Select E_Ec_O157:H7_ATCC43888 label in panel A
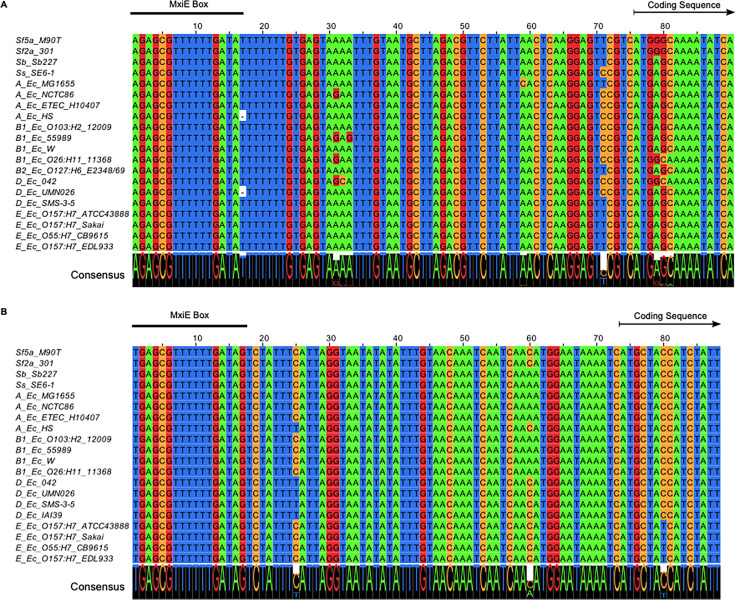This screenshot has height=600, width=735. (72, 214)
